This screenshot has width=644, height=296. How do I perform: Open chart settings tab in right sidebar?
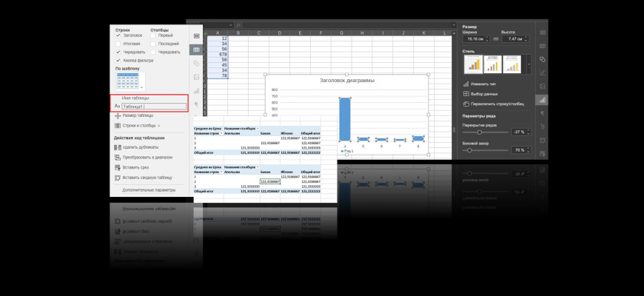point(542,99)
